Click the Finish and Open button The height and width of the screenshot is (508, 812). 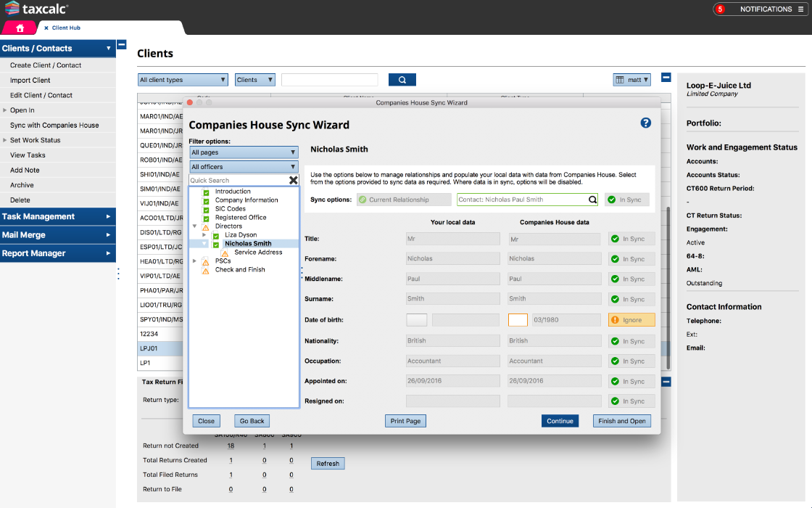coord(621,421)
